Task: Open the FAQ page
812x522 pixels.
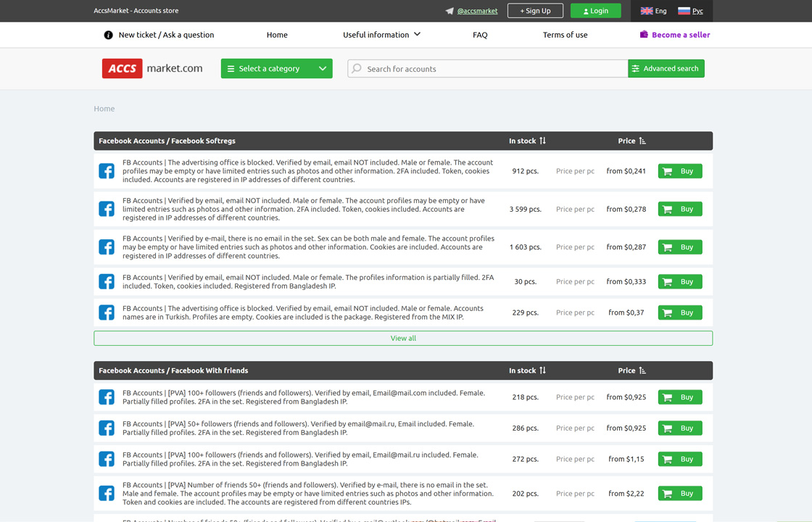Action: click(480, 35)
